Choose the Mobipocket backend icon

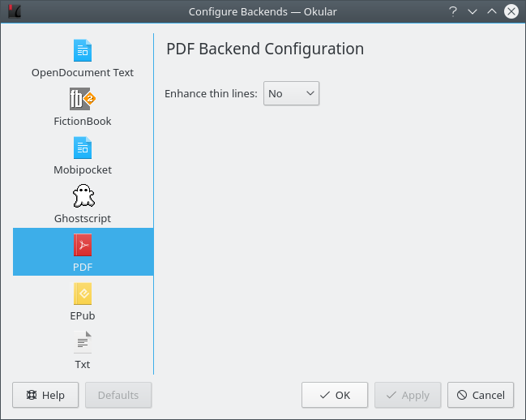coord(83,148)
